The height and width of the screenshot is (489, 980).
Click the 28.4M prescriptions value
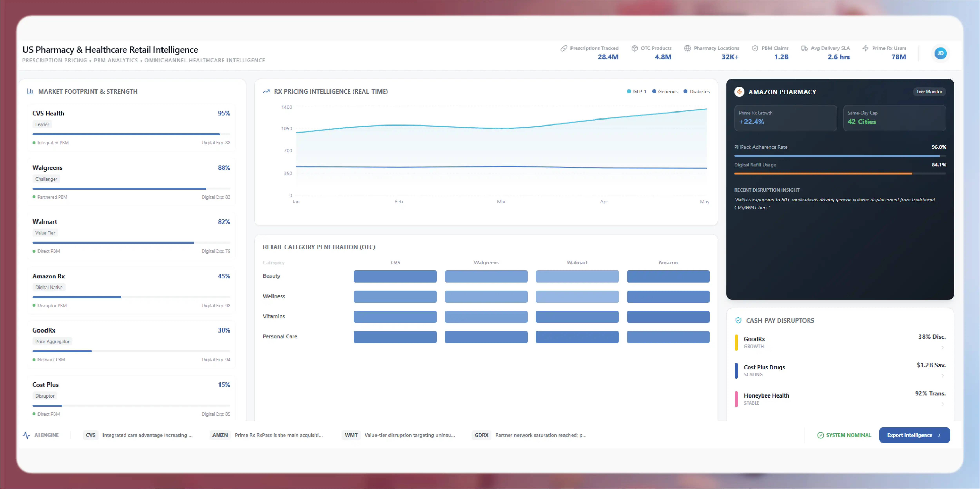[x=608, y=57]
